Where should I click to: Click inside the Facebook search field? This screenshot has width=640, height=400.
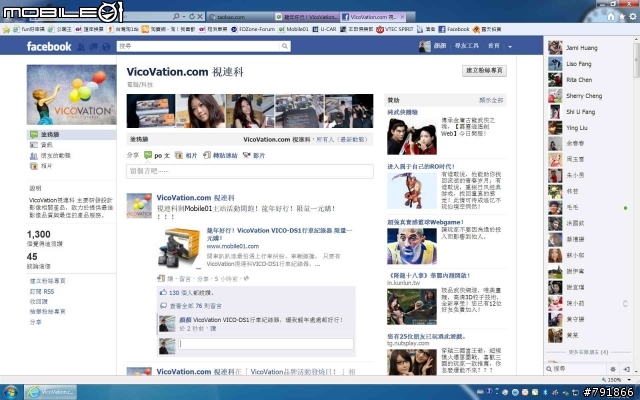click(199, 47)
